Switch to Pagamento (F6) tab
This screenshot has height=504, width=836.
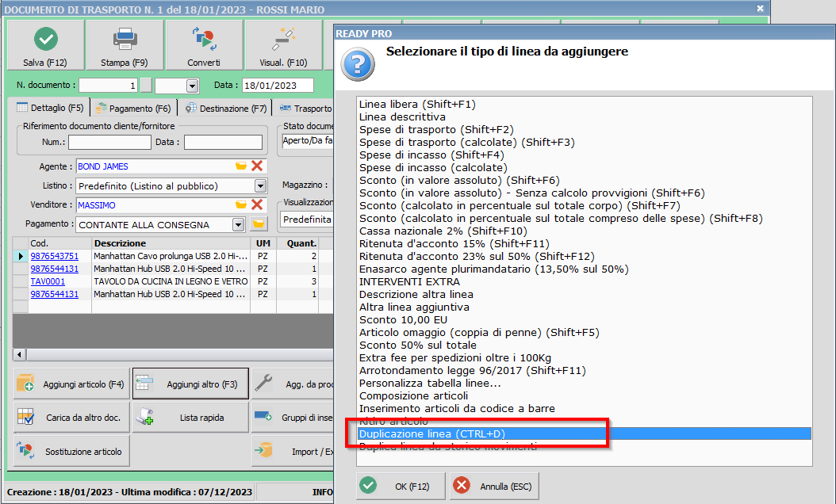tap(133, 108)
